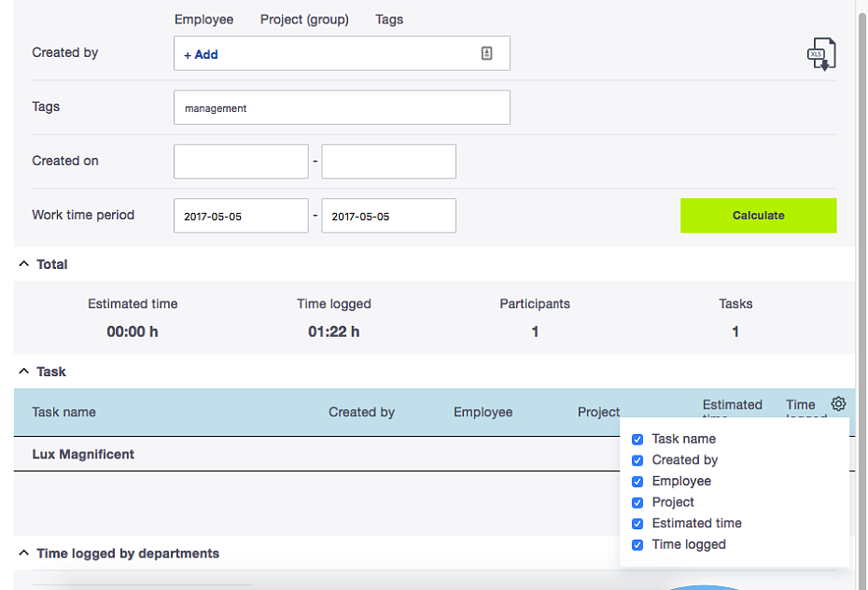Toggle Project column checkbox
868x590 pixels.
pyautogui.click(x=637, y=502)
